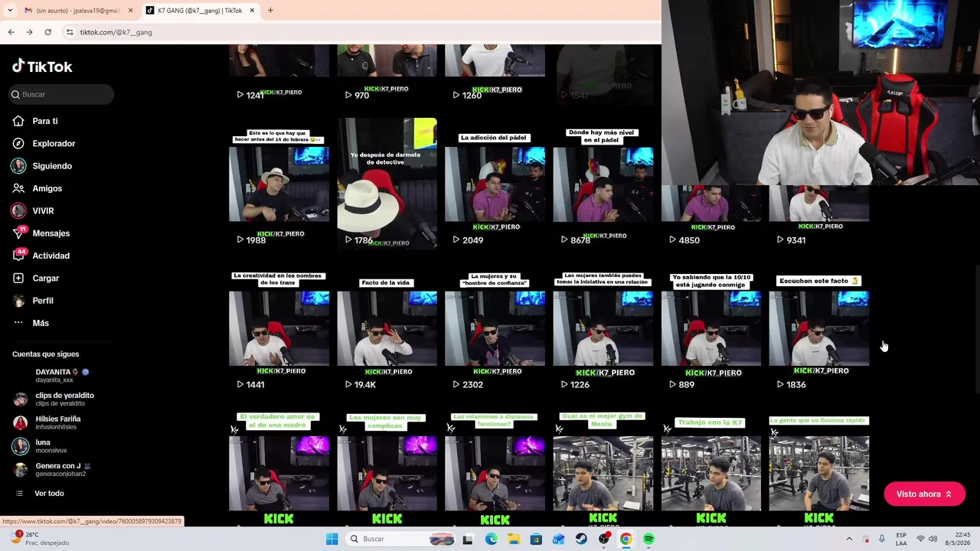Open video 'Yo después de darmela de detective'
980x551 pixels.
tap(387, 184)
